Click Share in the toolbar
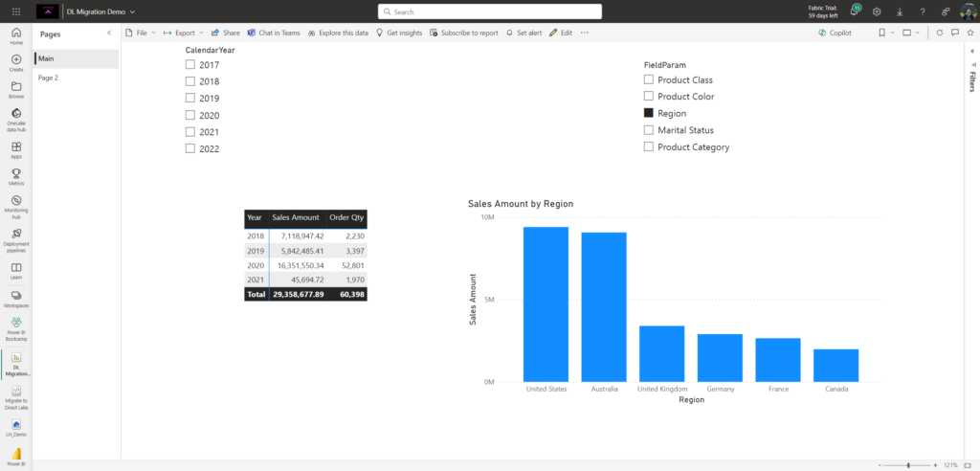The width and height of the screenshot is (980, 471). pos(226,33)
